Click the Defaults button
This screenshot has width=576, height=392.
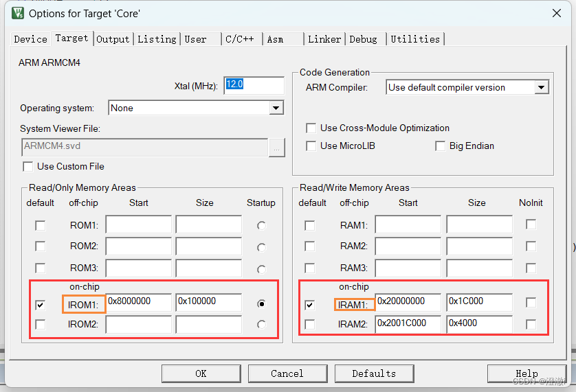point(374,373)
